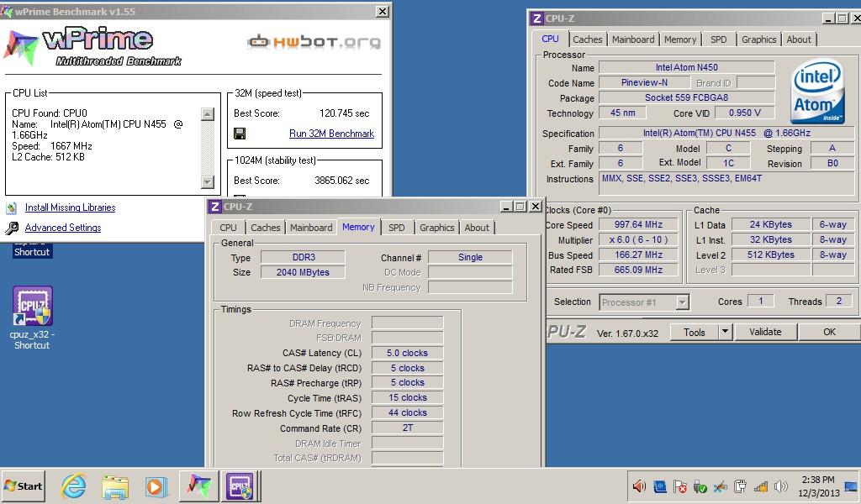Switch to CPU-Z taskbar button
The width and height of the screenshot is (861, 504).
pyautogui.click(x=240, y=486)
